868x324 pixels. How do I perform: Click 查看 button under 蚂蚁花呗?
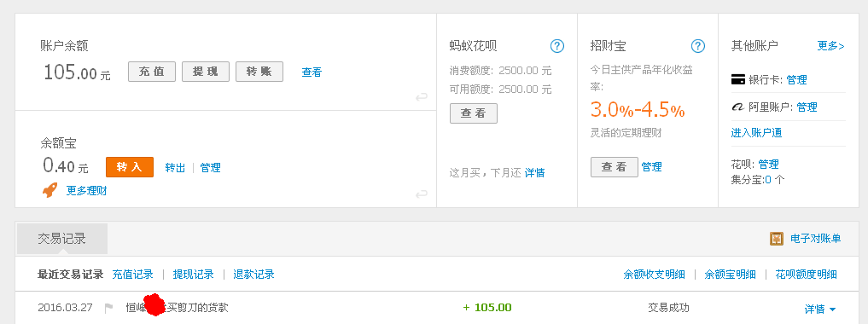pos(474,113)
